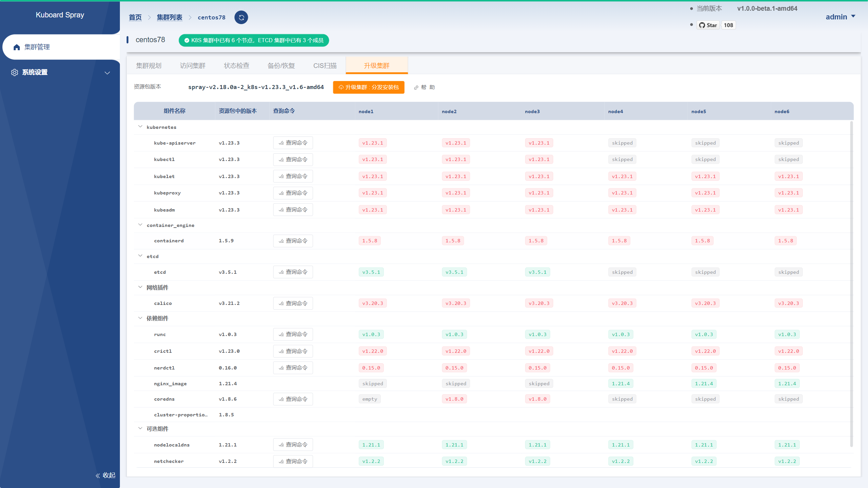Screen dimensions: 868x488
Task: Click the runc v1.0.3 tag under node3
Action: 537,334
